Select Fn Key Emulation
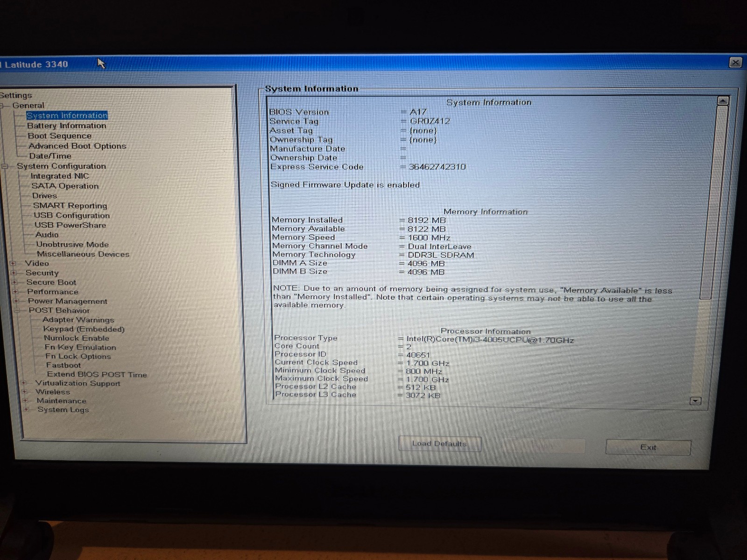This screenshot has height=560, width=747. click(x=80, y=347)
